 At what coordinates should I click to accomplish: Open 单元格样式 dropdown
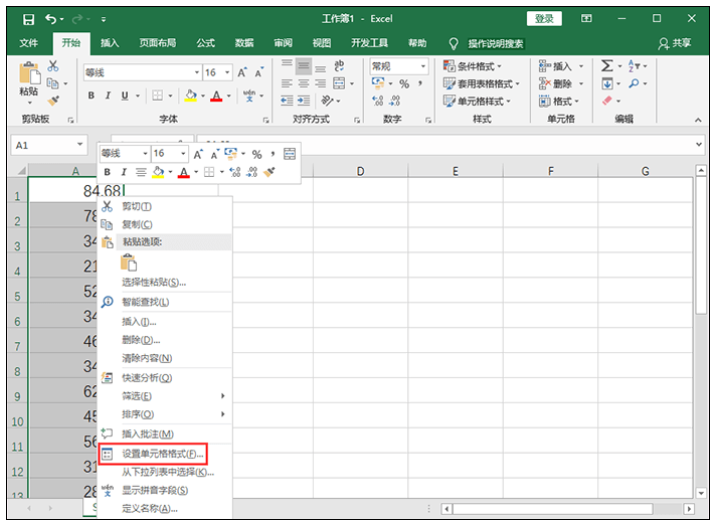(476, 101)
